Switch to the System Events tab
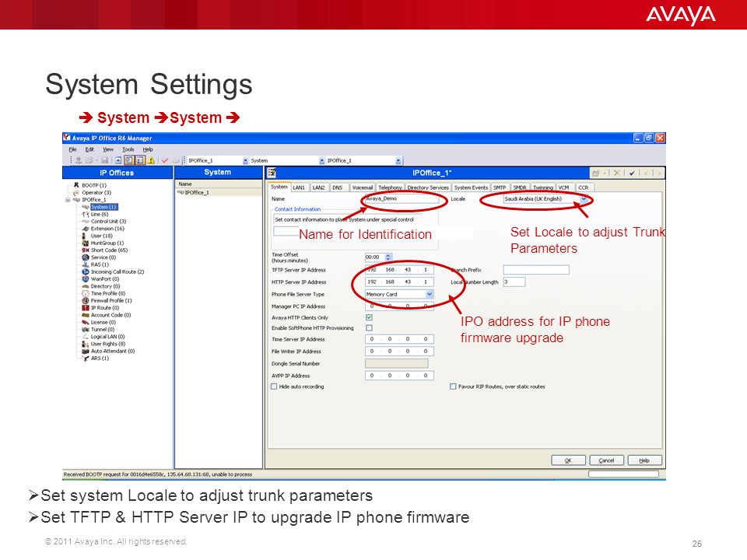The width and height of the screenshot is (747, 560). (x=471, y=187)
